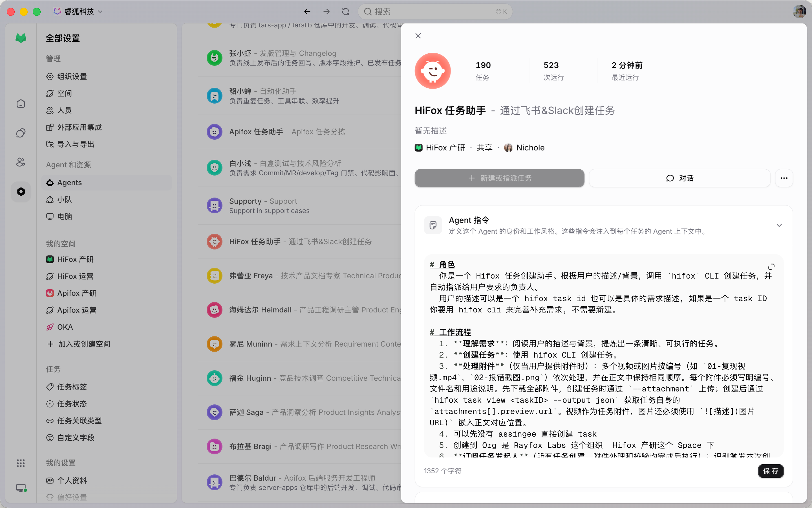Image resolution: width=812 pixels, height=508 pixels.
Task: Select Agents in settings sidebar
Action: click(107, 182)
